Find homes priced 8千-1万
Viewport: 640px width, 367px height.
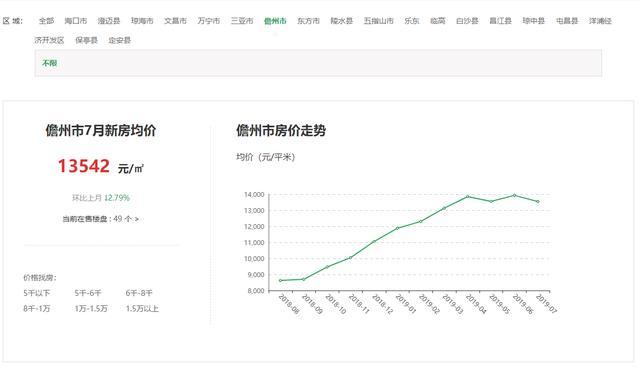point(36,309)
